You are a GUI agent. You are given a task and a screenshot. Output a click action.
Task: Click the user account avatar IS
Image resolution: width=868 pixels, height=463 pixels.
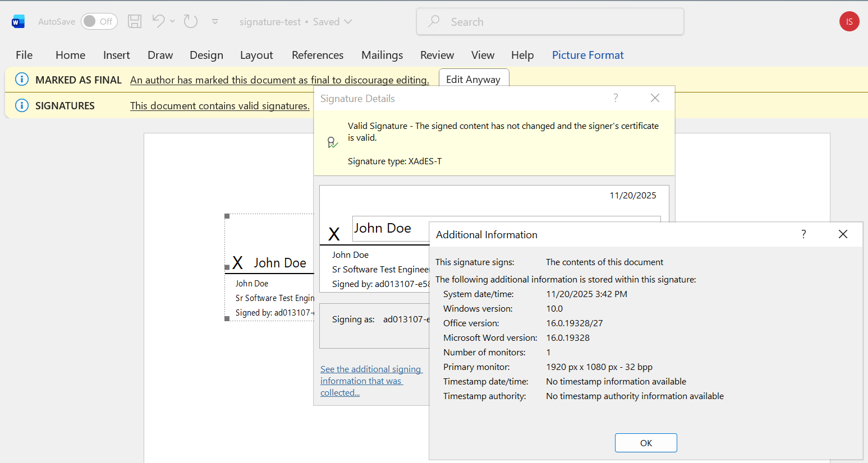point(849,22)
